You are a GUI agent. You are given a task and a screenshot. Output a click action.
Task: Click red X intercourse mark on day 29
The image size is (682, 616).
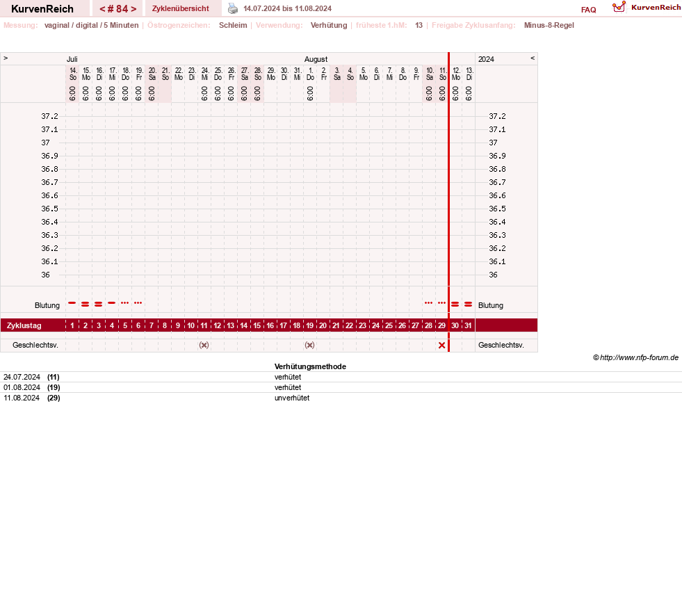(x=442, y=345)
